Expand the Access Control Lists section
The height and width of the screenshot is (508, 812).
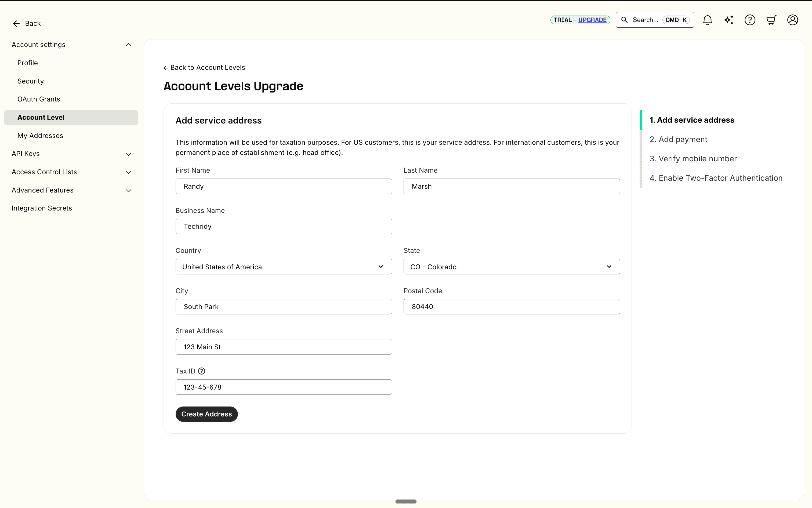coord(128,172)
